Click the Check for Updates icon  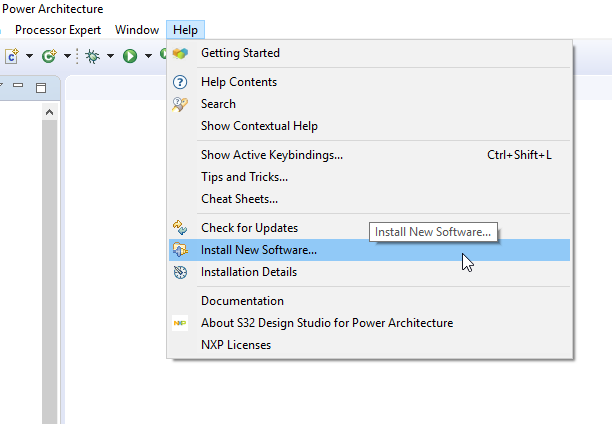tap(180, 228)
